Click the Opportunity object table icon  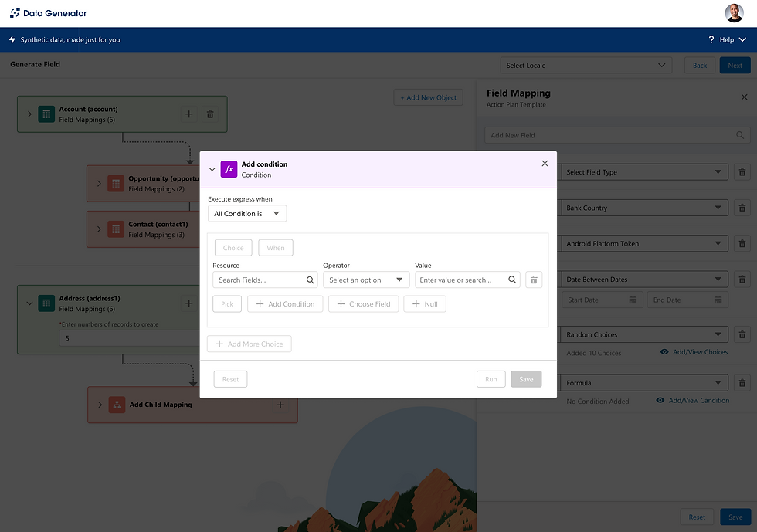tap(116, 184)
